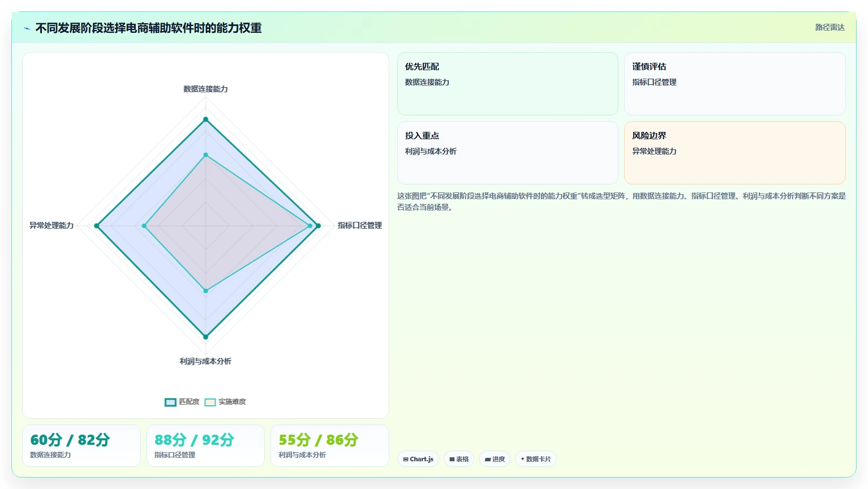Click the page title 不同发展阶段选择电商辅助软件时的能力权重
The height and width of the screenshot is (489, 868).
[x=149, y=28]
